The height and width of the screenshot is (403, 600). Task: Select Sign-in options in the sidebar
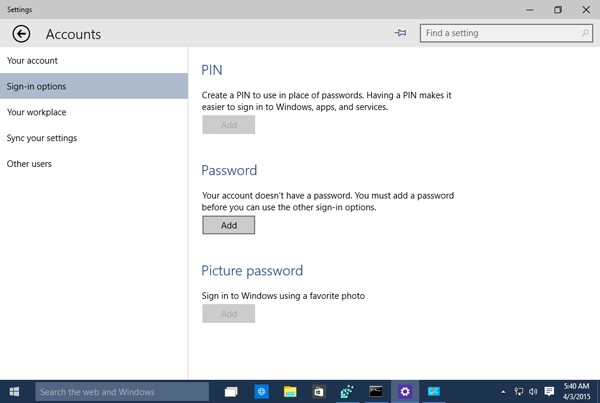click(94, 86)
